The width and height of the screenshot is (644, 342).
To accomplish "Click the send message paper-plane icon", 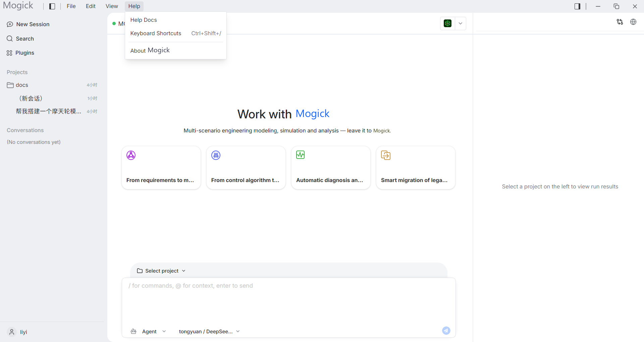I will point(446,331).
